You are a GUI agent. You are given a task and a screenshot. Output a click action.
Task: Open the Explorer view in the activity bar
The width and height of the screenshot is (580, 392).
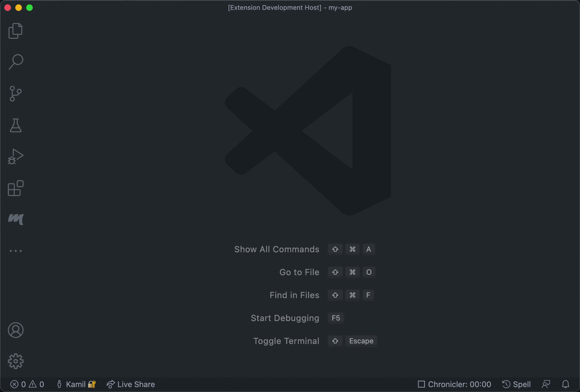click(x=15, y=31)
